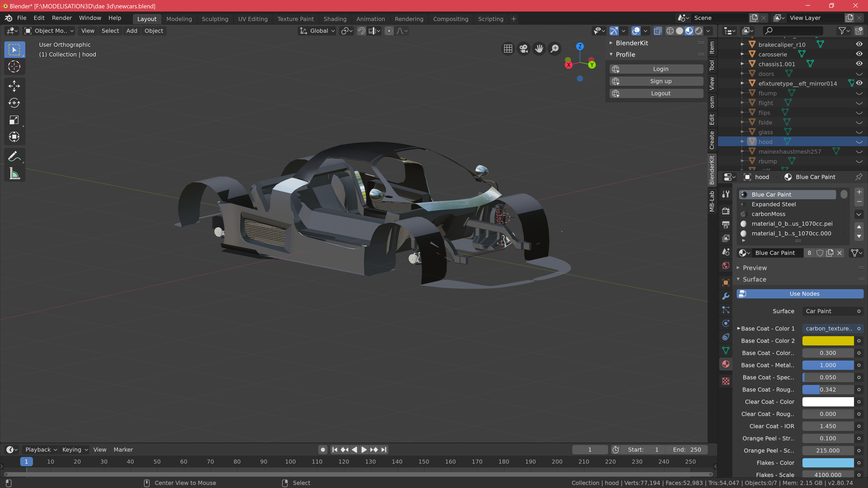Viewport: 868px width, 488px height.
Task: Choose the Measure tool
Action: pyautogui.click(x=14, y=174)
